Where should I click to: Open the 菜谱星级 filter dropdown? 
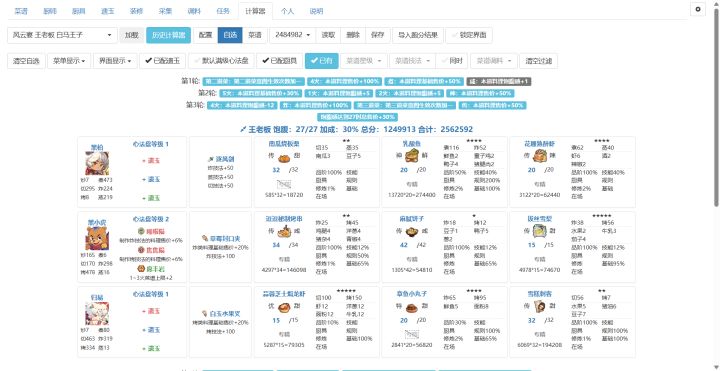pos(364,61)
